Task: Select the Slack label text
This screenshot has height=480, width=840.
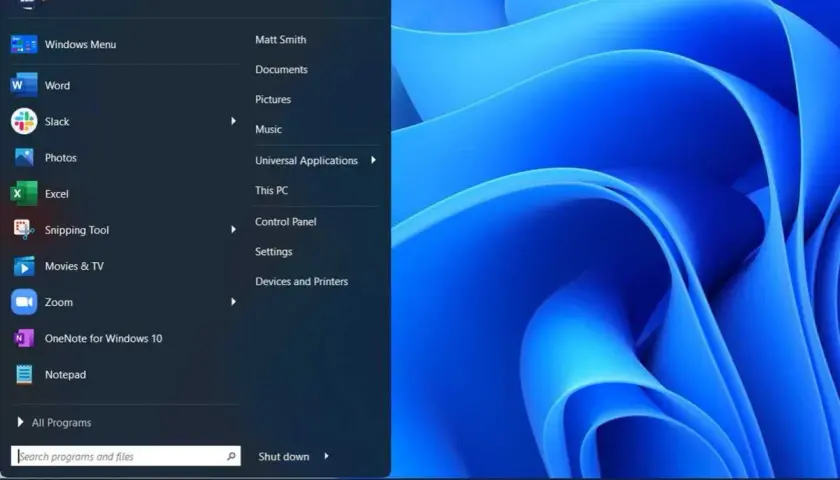Action: pyautogui.click(x=57, y=122)
